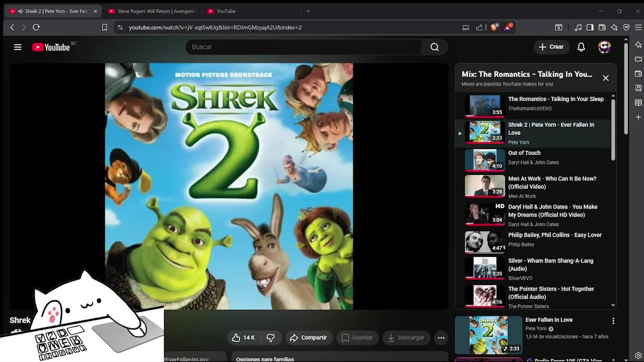Play The Romantics - Talking In Your Sleep
644x362 pixels.
(x=533, y=105)
